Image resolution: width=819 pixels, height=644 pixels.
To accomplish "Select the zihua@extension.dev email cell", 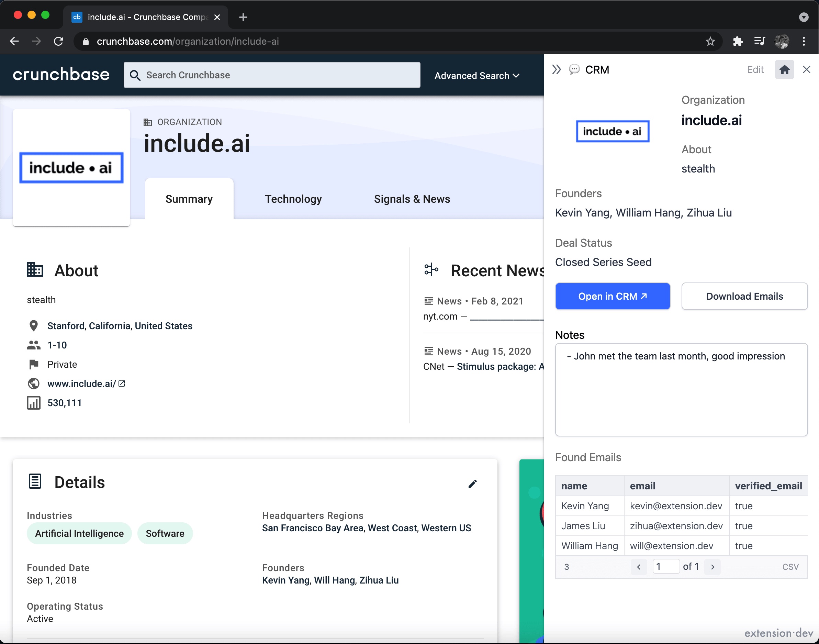I will (676, 525).
